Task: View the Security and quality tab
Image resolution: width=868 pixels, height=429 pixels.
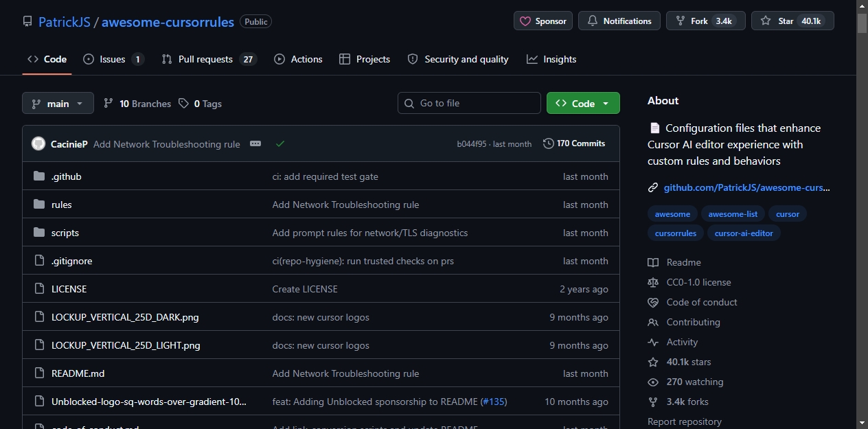Action: (x=458, y=59)
